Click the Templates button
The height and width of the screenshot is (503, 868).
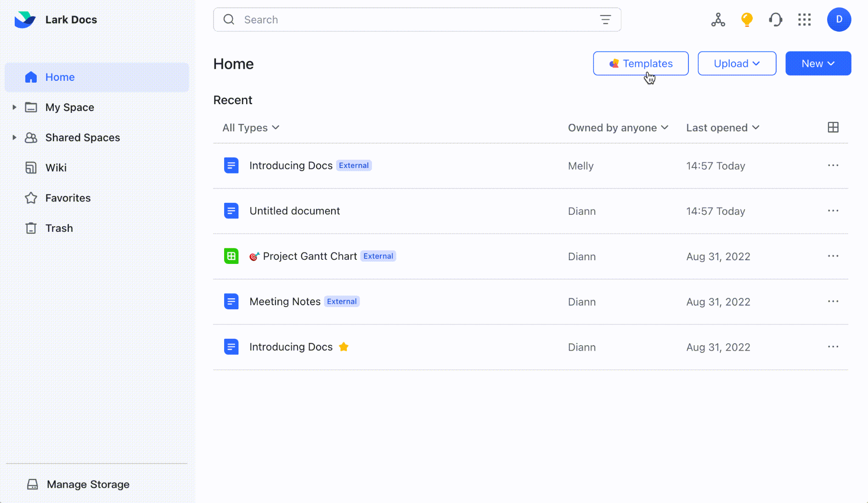coord(641,63)
